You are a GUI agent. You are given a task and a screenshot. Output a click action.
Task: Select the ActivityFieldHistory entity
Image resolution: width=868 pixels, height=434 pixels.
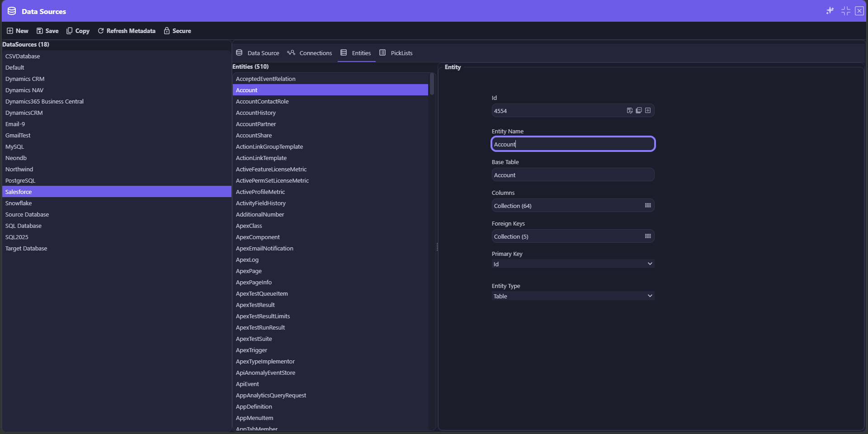[x=330, y=203]
